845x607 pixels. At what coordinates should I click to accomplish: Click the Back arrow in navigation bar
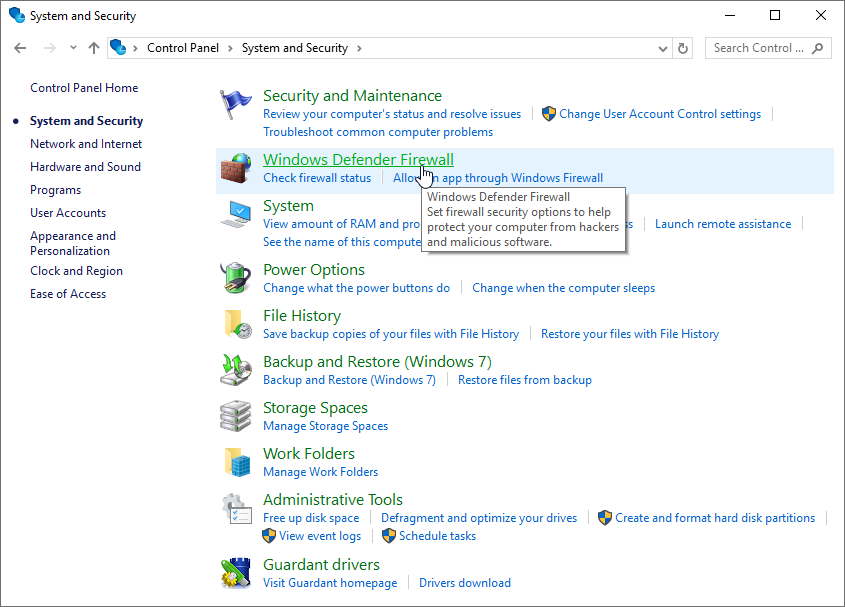click(20, 48)
